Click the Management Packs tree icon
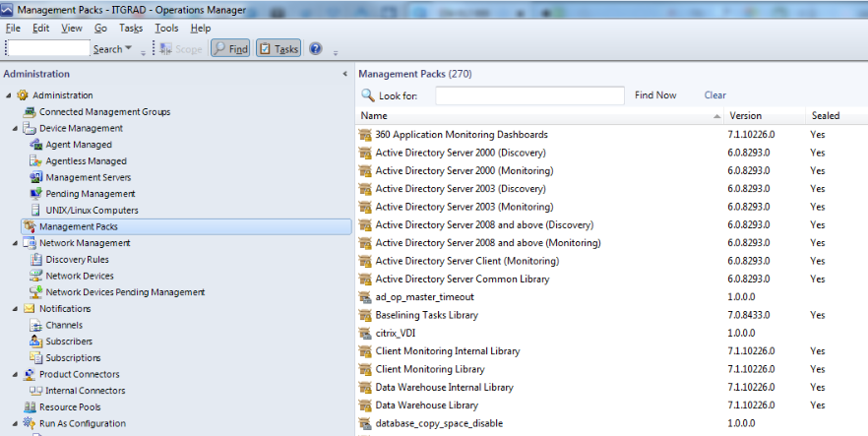The image size is (868, 436). tap(30, 226)
